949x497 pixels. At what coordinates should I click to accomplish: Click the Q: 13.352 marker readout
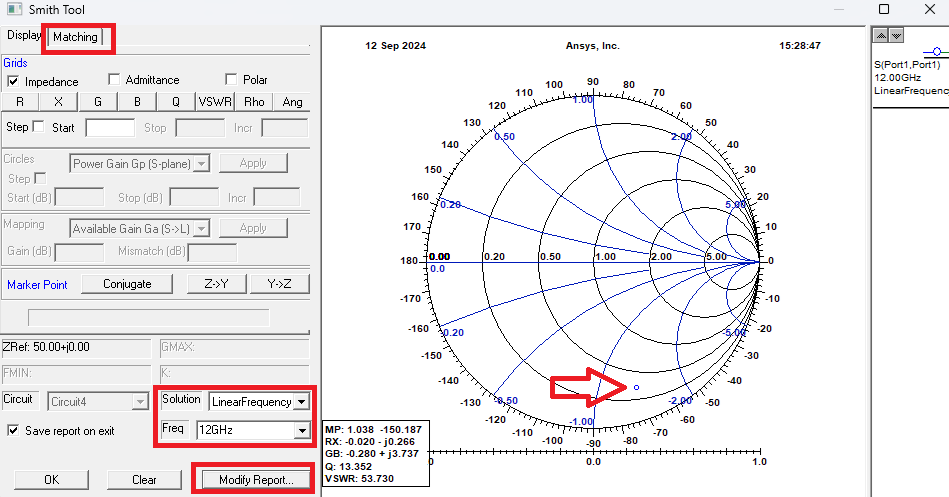pos(349,466)
